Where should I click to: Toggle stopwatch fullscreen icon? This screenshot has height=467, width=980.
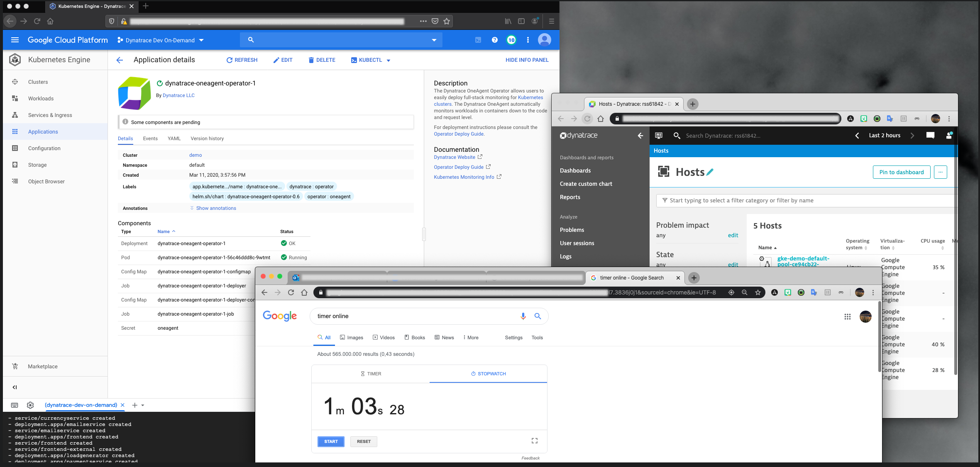click(535, 441)
